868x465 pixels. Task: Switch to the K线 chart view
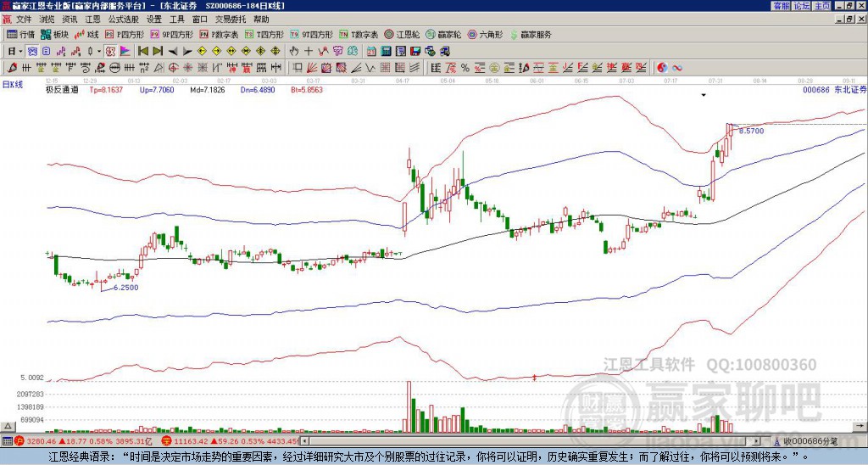tap(86, 34)
